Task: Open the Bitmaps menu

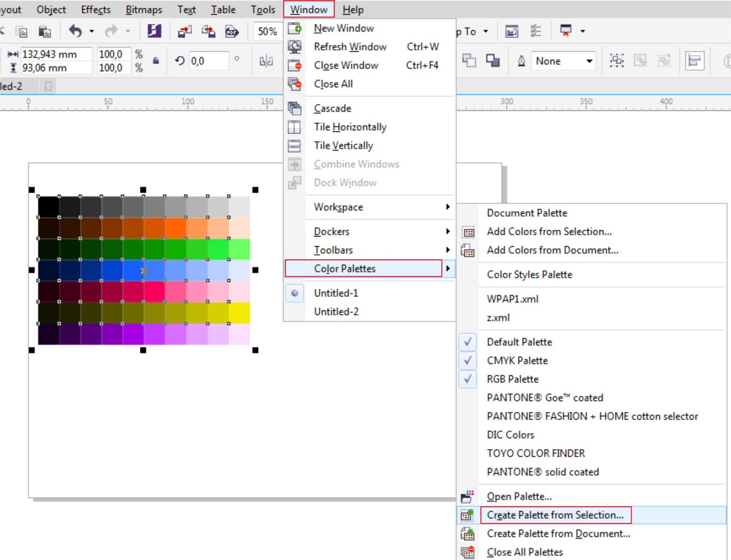Action: click(x=143, y=10)
